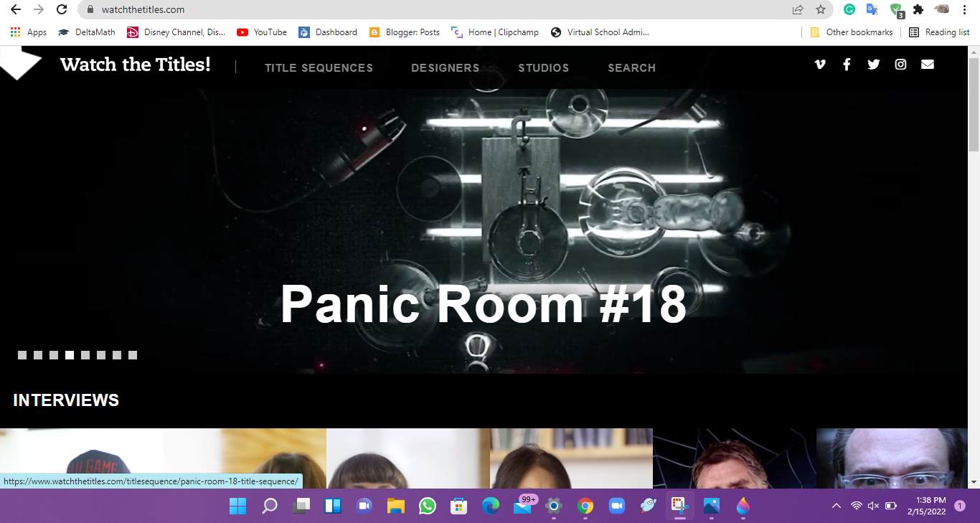The image size is (980, 523).
Task: Click the email envelope icon in site header
Action: tap(928, 65)
